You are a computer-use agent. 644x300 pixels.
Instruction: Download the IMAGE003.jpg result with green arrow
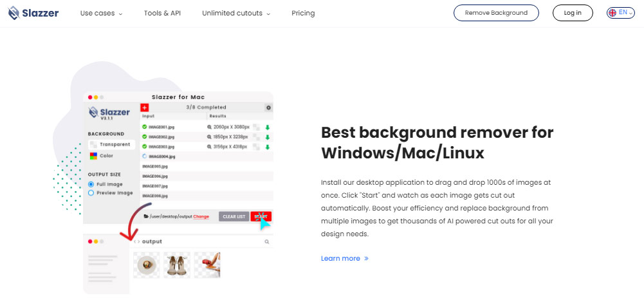click(x=268, y=147)
